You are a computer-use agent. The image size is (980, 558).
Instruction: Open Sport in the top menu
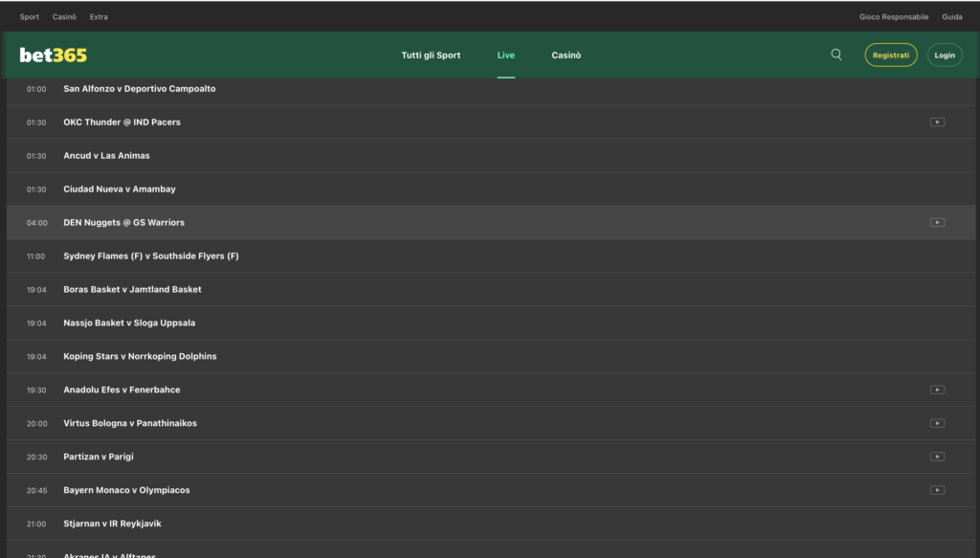30,17
